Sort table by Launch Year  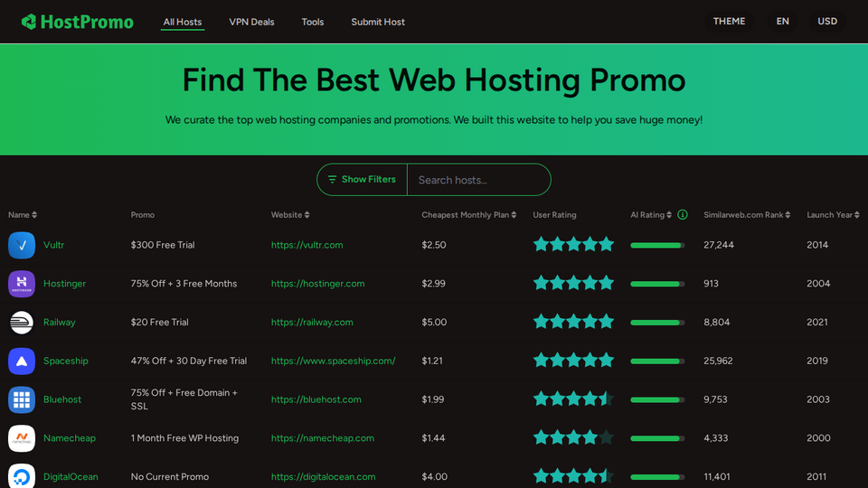coord(833,215)
